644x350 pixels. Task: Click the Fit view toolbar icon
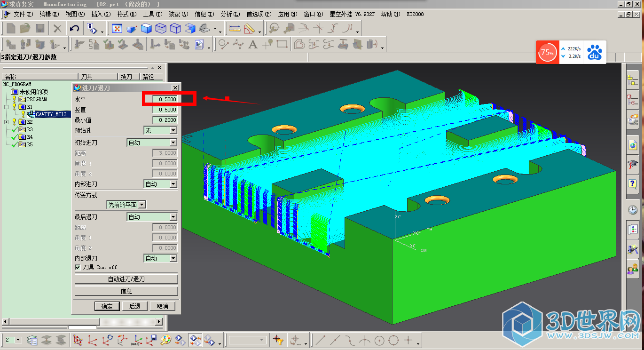click(x=117, y=29)
